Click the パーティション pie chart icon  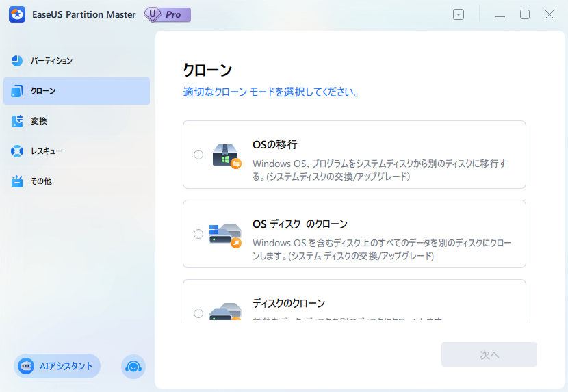point(16,60)
